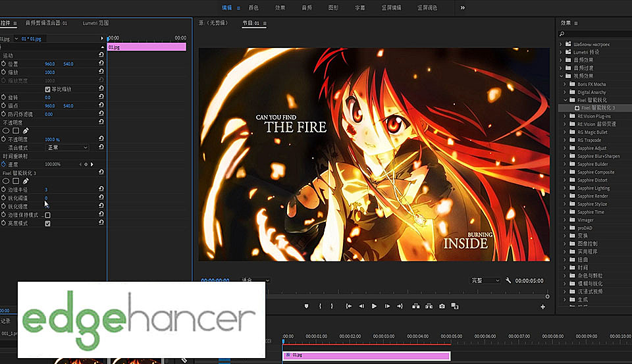Export a frame with the camera icon
This screenshot has width=632, height=364.
[x=442, y=306]
